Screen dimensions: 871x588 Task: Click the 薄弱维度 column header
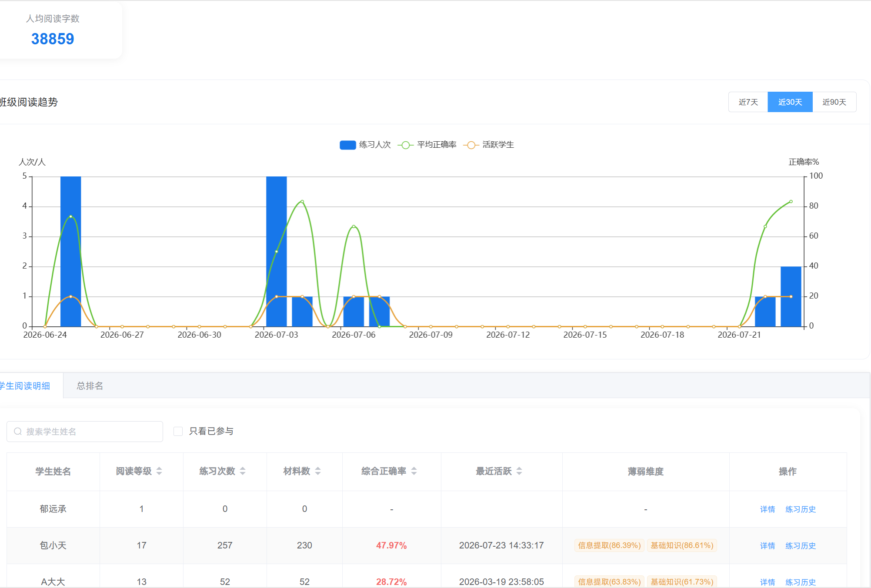tap(645, 472)
